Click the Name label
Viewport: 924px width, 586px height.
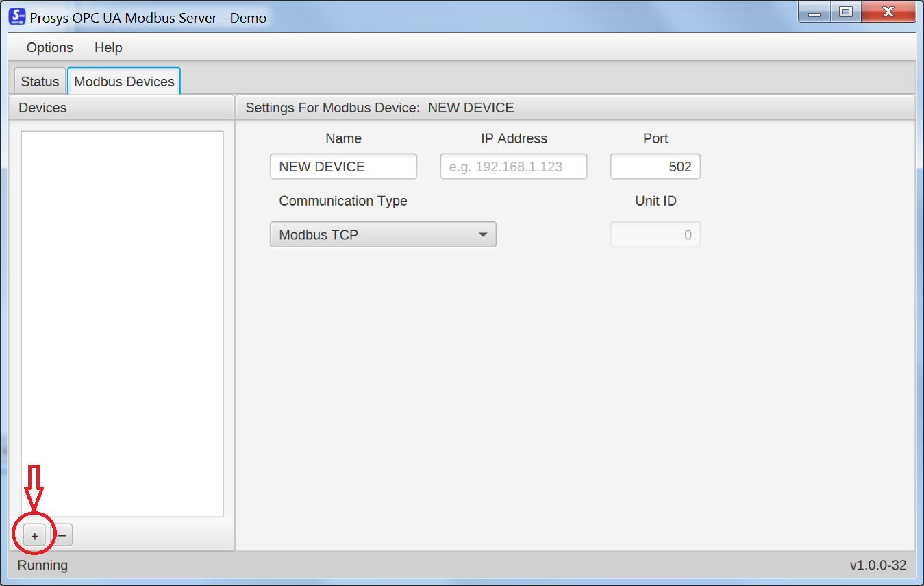(x=344, y=138)
